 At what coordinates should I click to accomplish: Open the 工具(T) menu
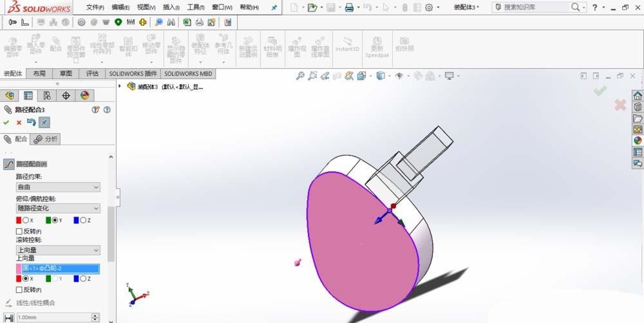(196, 7)
